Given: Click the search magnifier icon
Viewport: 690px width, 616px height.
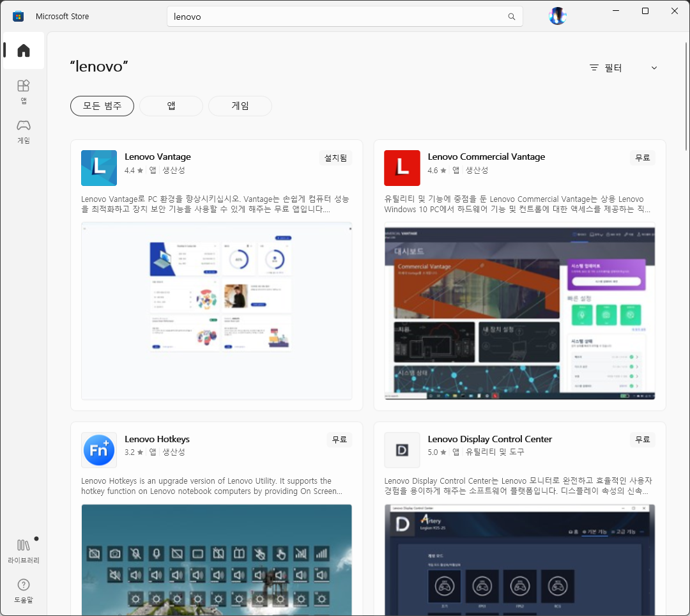Looking at the screenshot, I should click(x=511, y=16).
